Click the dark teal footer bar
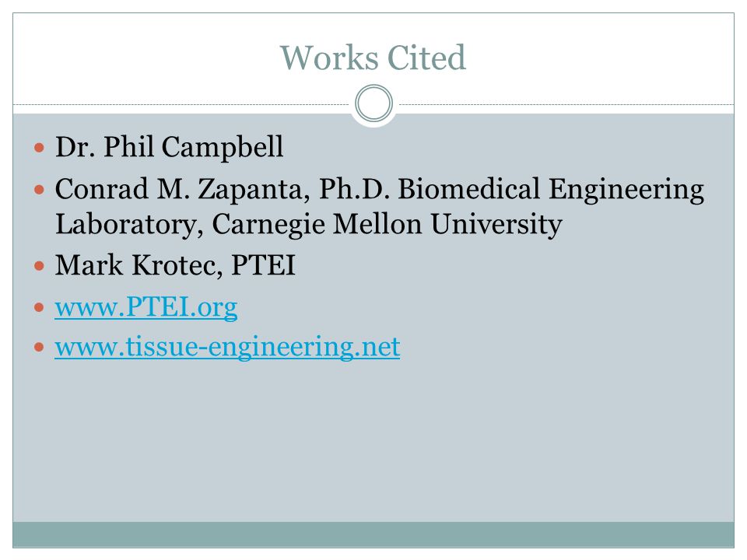 [373, 534]
